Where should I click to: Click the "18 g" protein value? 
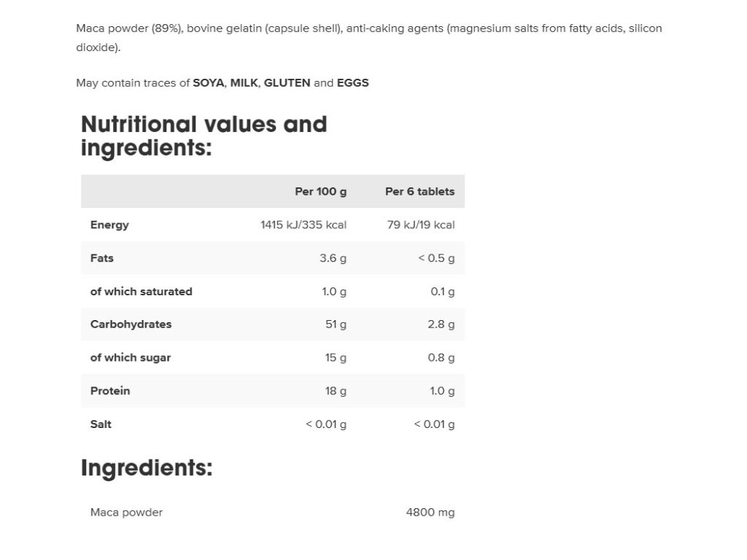(x=336, y=391)
